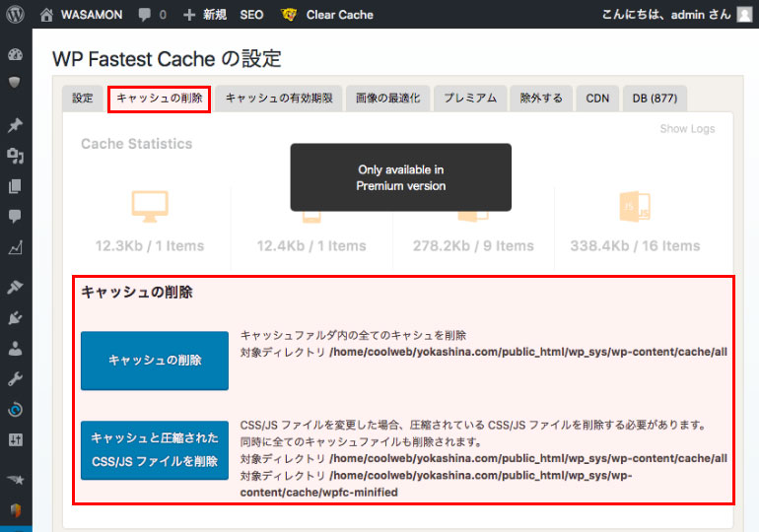Click the 同時に全てのキャッシュファイルも削除されます text
This screenshot has width=759, height=532.
(x=362, y=441)
